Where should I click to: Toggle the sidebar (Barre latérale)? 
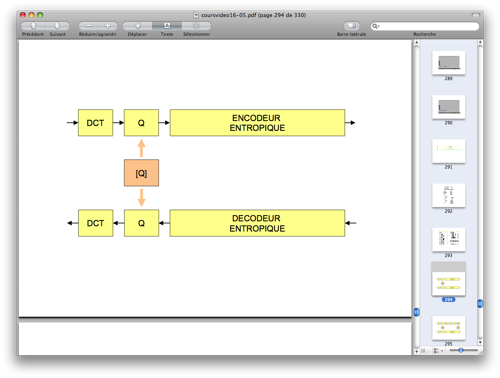point(351,26)
